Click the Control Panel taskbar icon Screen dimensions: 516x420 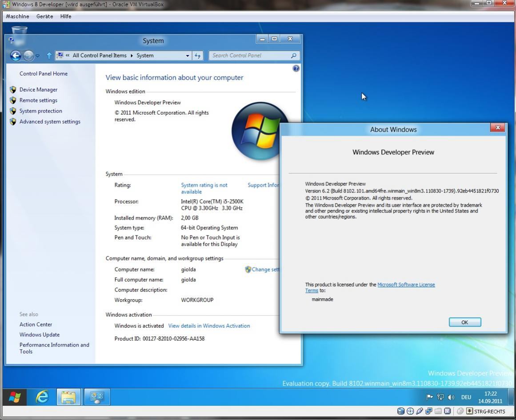[97, 397]
